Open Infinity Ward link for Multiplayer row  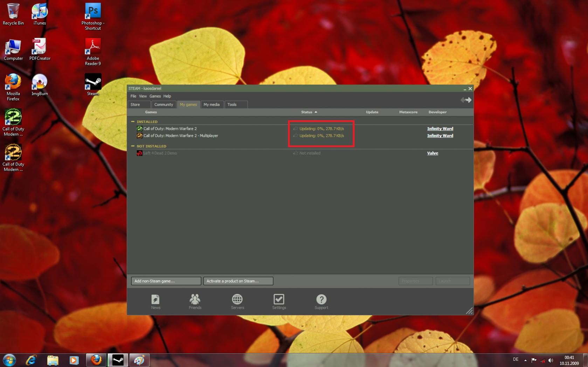[x=440, y=136]
